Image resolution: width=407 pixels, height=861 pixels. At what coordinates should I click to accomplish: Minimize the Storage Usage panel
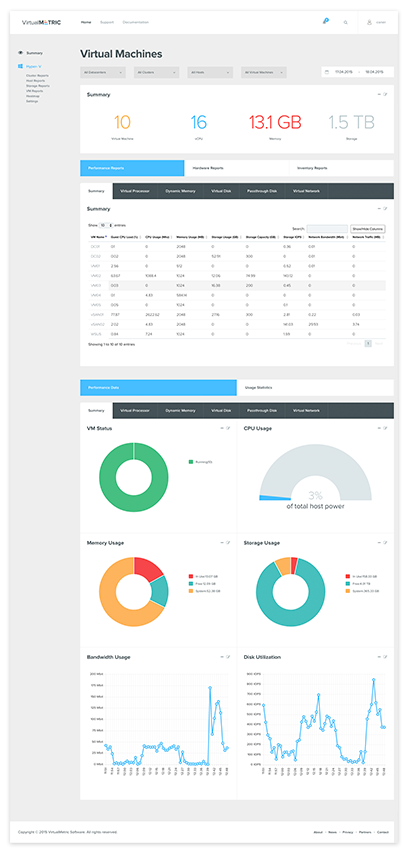point(379,543)
